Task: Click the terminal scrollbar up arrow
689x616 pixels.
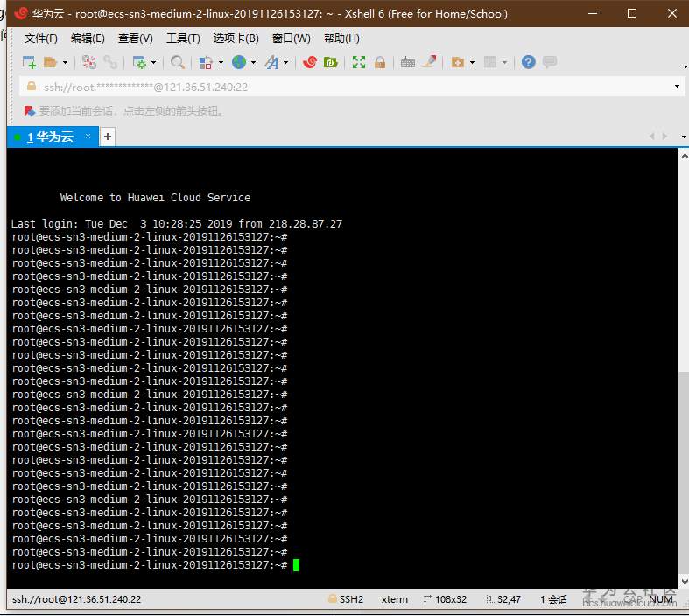Action: [684, 157]
